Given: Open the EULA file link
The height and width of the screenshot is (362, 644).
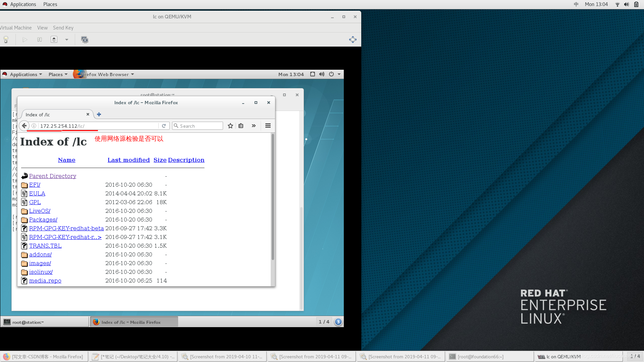Looking at the screenshot, I should (37, 193).
